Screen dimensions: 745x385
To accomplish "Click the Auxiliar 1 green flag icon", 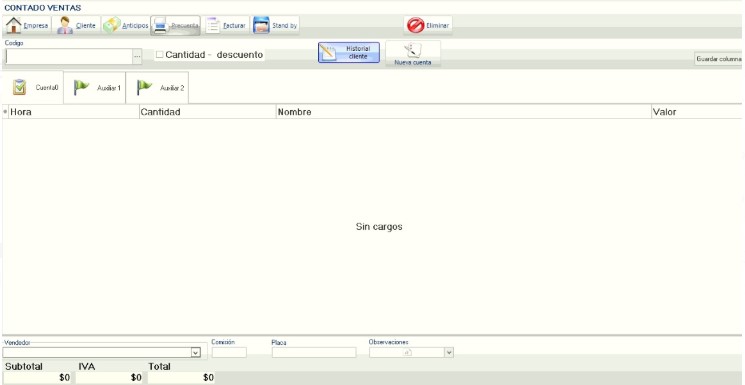I will [81, 87].
